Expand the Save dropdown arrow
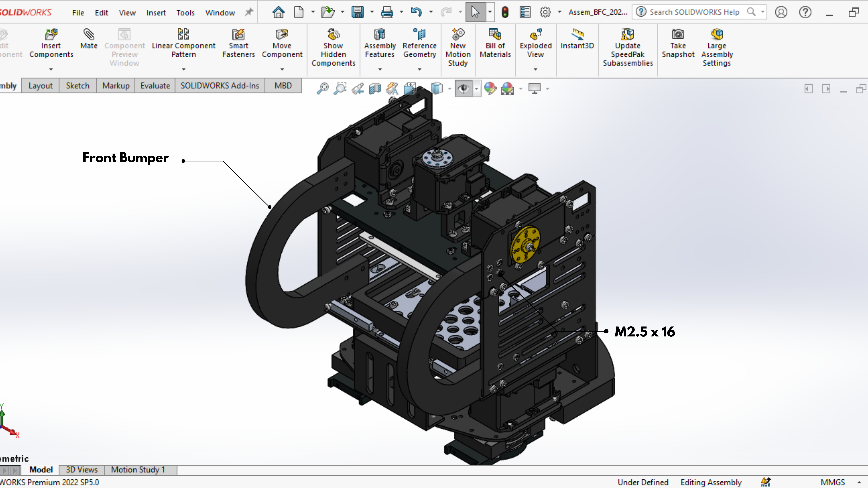The height and width of the screenshot is (488, 868). coord(372,12)
